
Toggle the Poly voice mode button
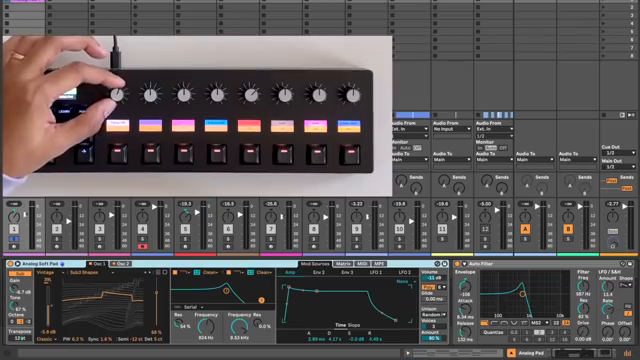428,287
